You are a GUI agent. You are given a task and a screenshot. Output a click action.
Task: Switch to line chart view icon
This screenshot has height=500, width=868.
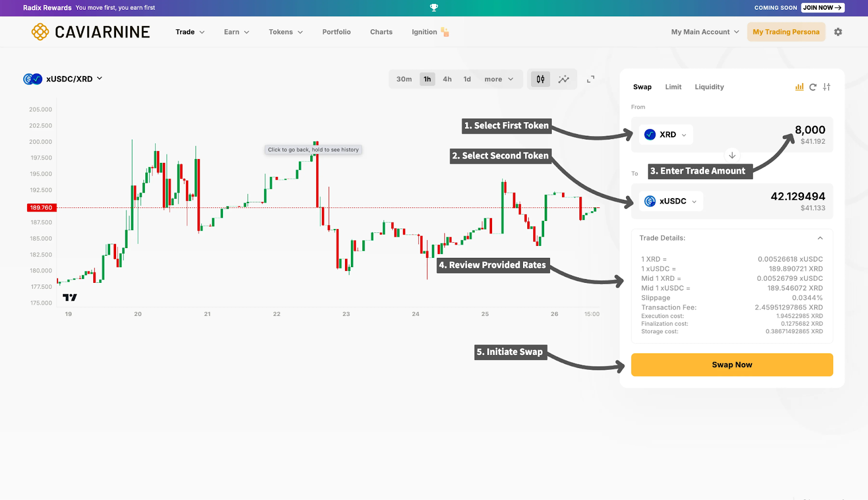point(564,79)
